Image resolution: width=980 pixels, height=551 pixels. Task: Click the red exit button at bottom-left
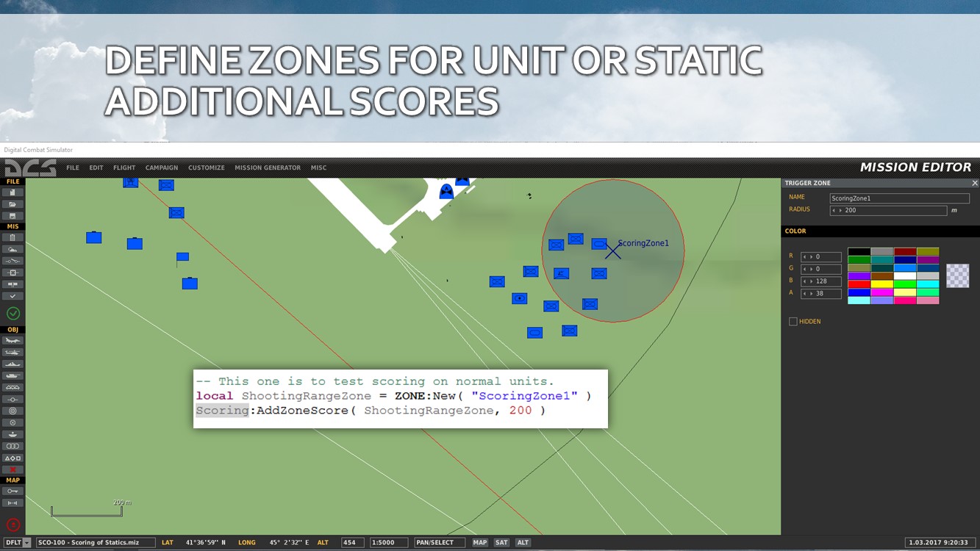(x=12, y=525)
